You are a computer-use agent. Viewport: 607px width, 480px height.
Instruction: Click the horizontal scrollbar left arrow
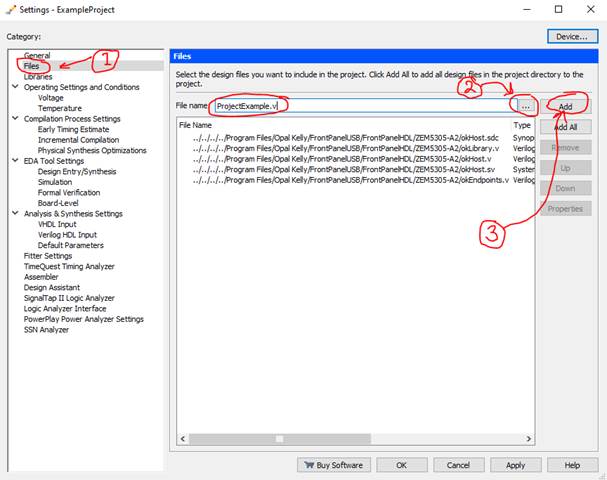(x=183, y=439)
